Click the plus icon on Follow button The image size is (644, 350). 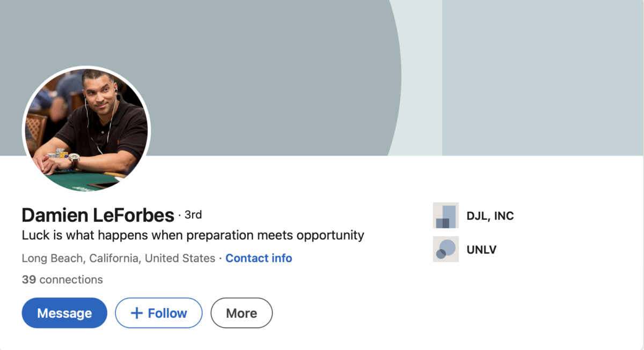tap(137, 313)
